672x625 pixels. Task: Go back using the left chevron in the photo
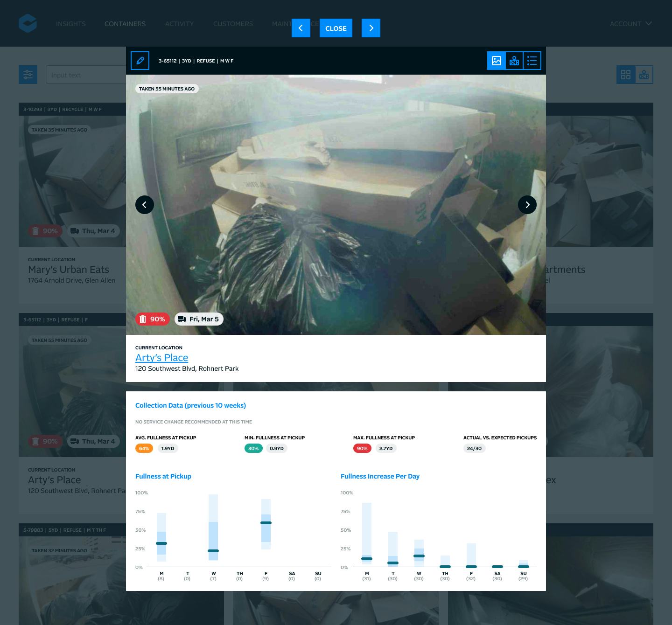click(x=145, y=205)
